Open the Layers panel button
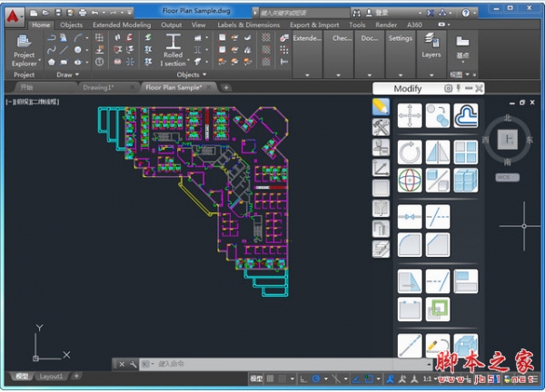Viewport: 545px width, 392px height. [431, 45]
